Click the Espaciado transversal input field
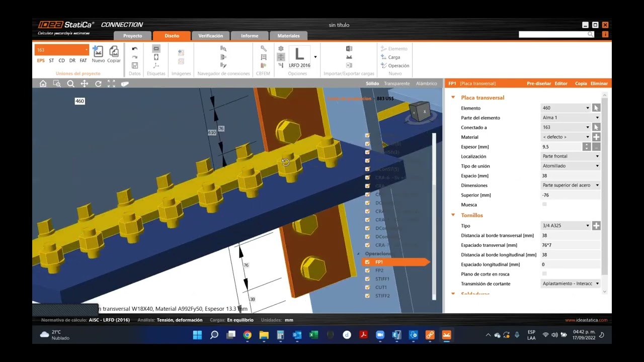 click(x=570, y=245)
